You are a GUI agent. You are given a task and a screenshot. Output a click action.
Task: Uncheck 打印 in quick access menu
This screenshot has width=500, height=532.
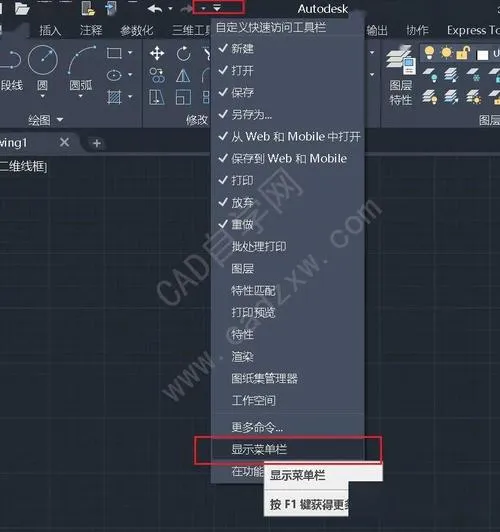[x=288, y=180]
